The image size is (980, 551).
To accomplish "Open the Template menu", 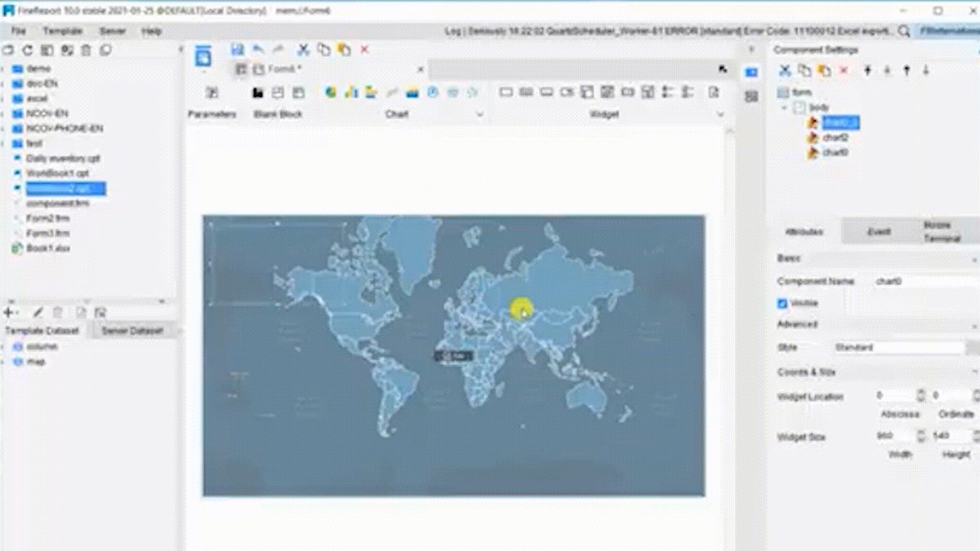I will click(63, 31).
